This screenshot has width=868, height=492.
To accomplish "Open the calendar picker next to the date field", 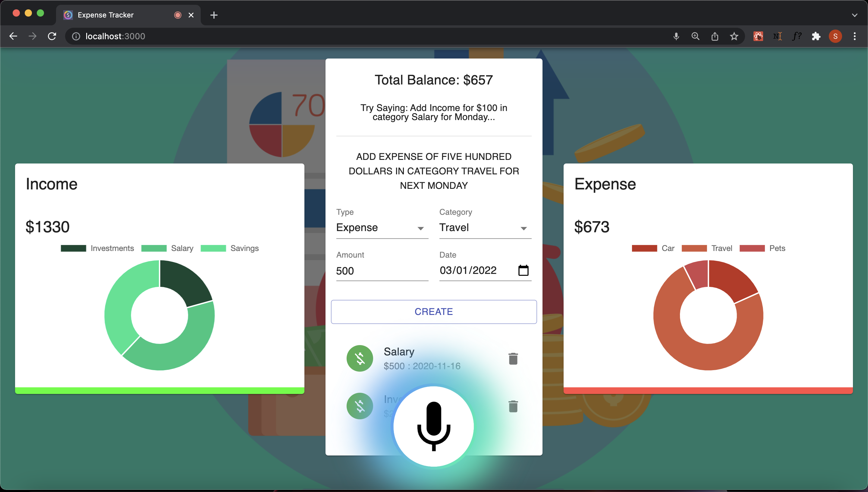I will click(x=523, y=270).
